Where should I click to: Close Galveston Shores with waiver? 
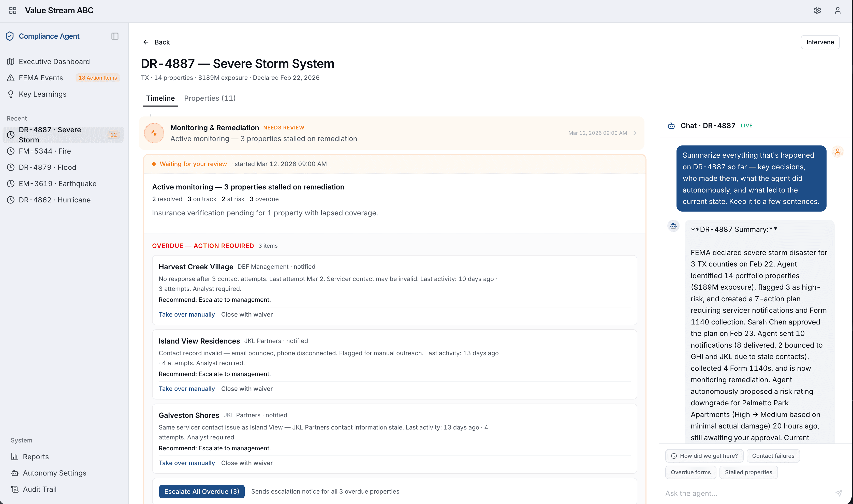point(247,463)
